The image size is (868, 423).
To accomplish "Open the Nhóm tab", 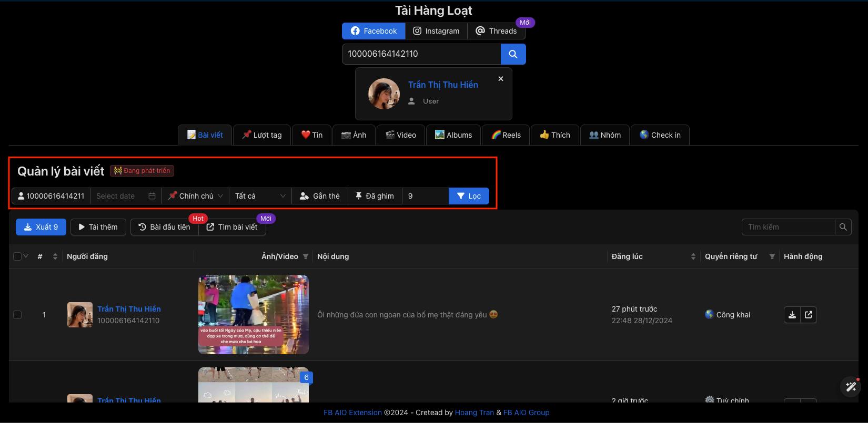I will tap(605, 135).
